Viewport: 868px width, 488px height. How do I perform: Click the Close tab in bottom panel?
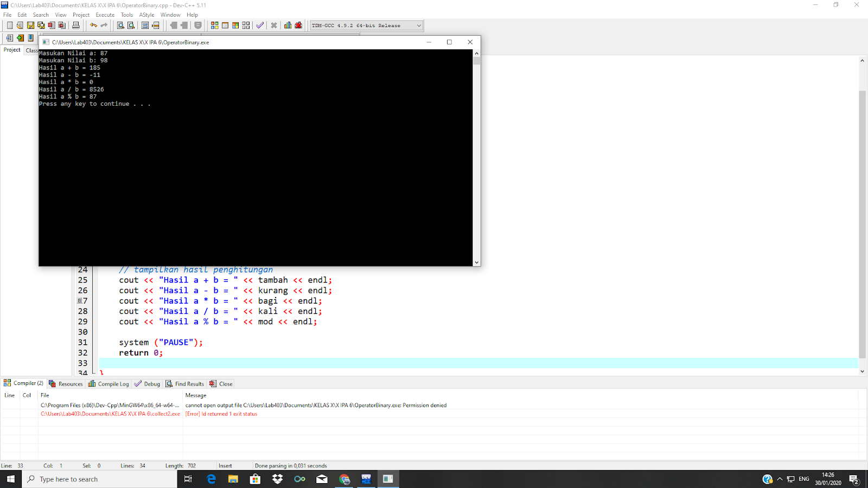coord(221,384)
